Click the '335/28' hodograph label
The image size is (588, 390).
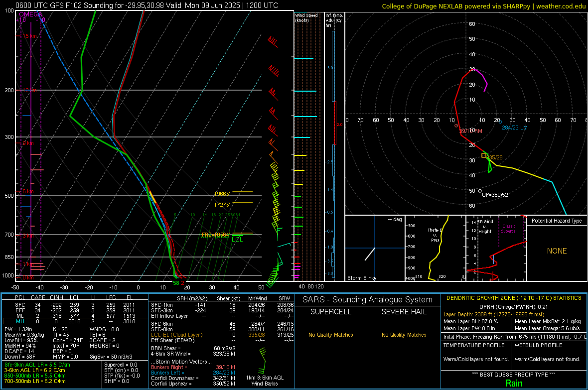point(495,157)
